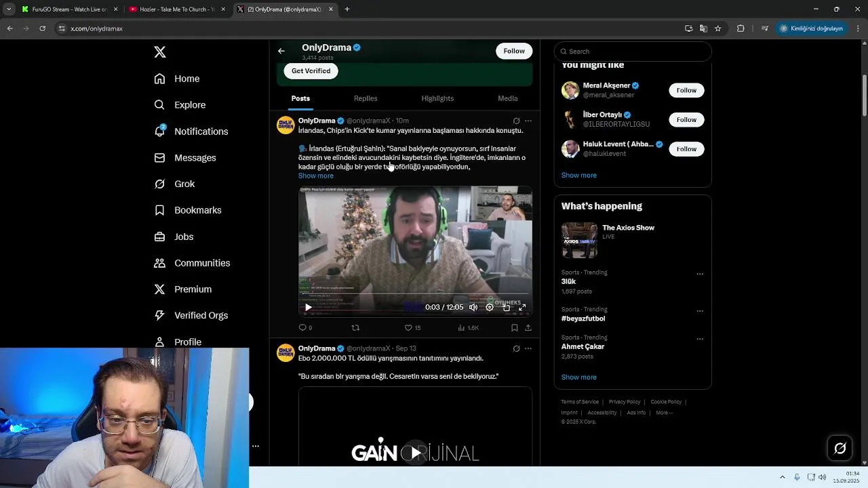Image resolution: width=868 pixels, height=488 pixels.
Task: Mute the video with the volume icon
Action: (473, 308)
